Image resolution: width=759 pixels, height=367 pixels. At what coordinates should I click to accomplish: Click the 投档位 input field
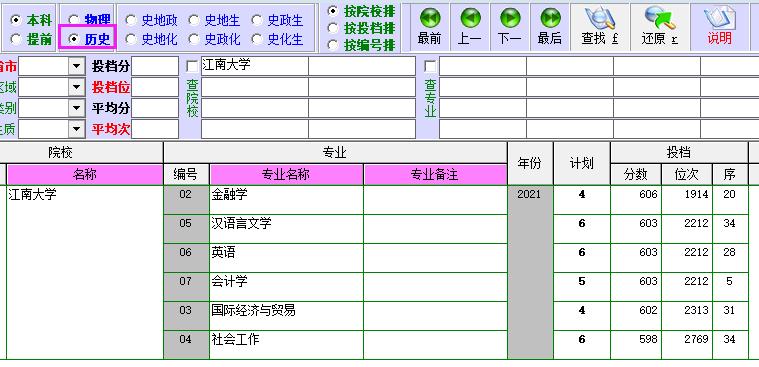click(155, 88)
